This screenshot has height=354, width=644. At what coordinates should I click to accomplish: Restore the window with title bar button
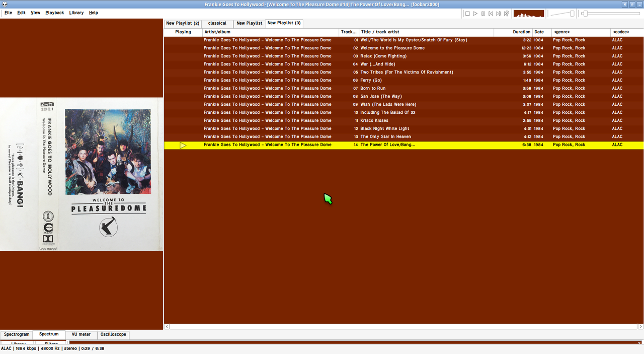point(632,4)
